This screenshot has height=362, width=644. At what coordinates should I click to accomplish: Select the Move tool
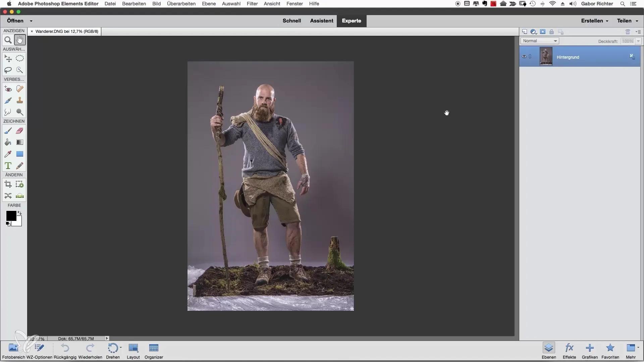pyautogui.click(x=8, y=58)
